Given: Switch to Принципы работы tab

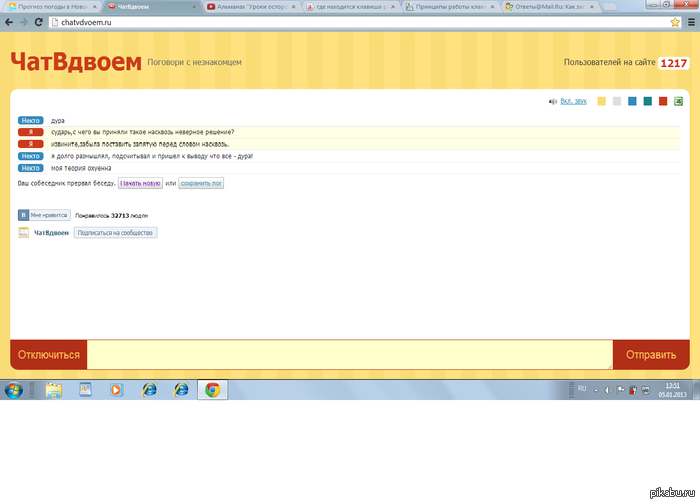Looking at the screenshot, I should 449,7.
